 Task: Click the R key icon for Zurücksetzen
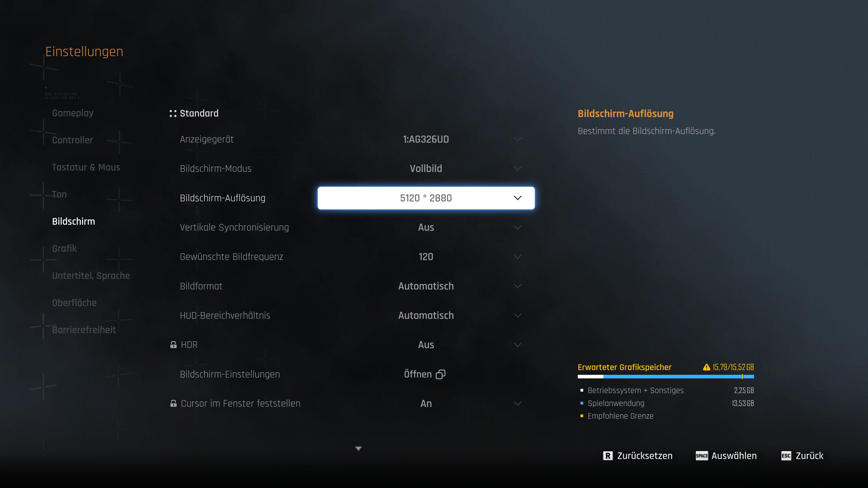[608, 456]
